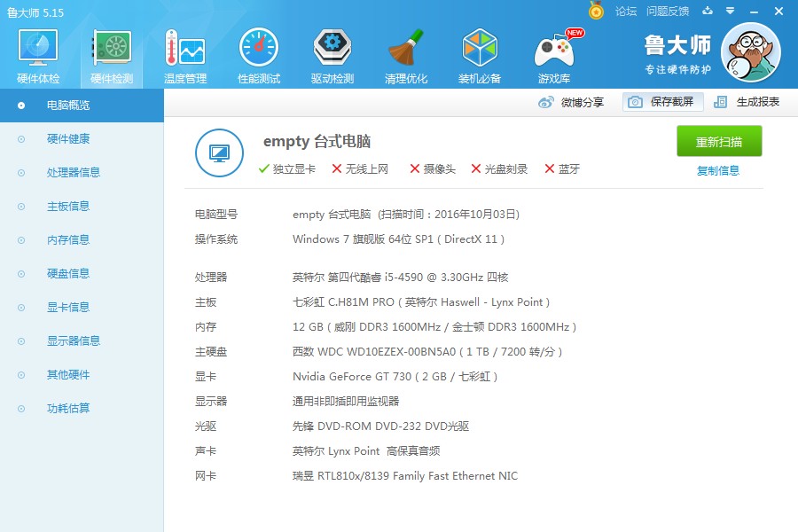
Task: Click the 鲁大师 mascot avatar
Action: click(x=751, y=52)
